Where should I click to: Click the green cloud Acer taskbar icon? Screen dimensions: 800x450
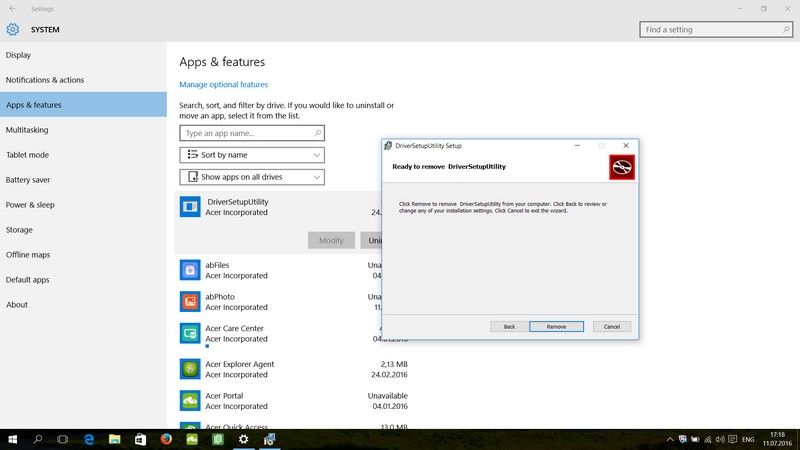pos(192,439)
